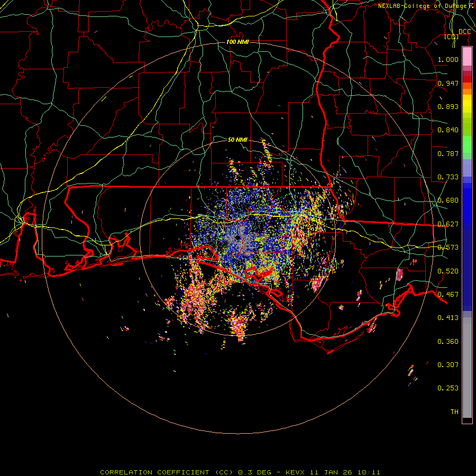The width and height of the screenshot is (476, 476).
Task: Click the 0.893 scale value
Action: [x=448, y=106]
